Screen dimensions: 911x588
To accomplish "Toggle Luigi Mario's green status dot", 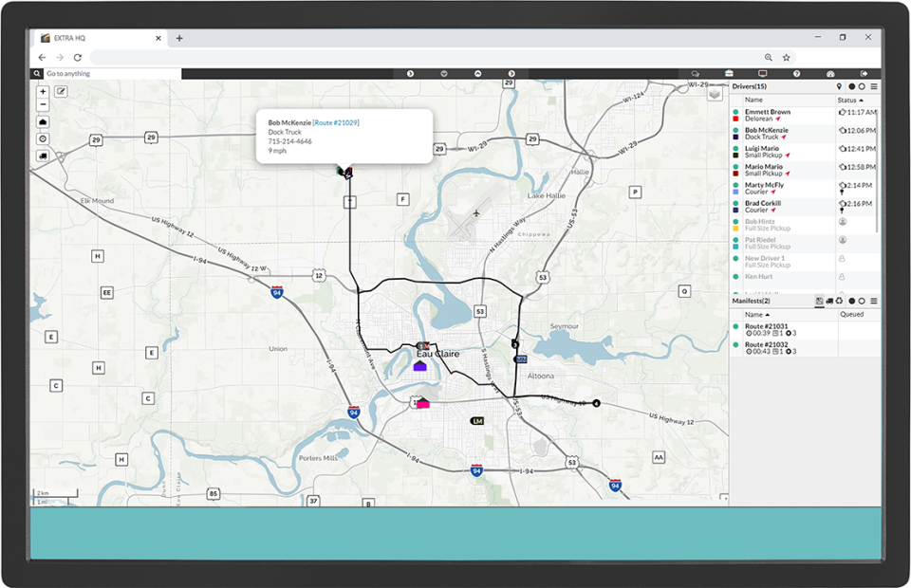I will (735, 149).
